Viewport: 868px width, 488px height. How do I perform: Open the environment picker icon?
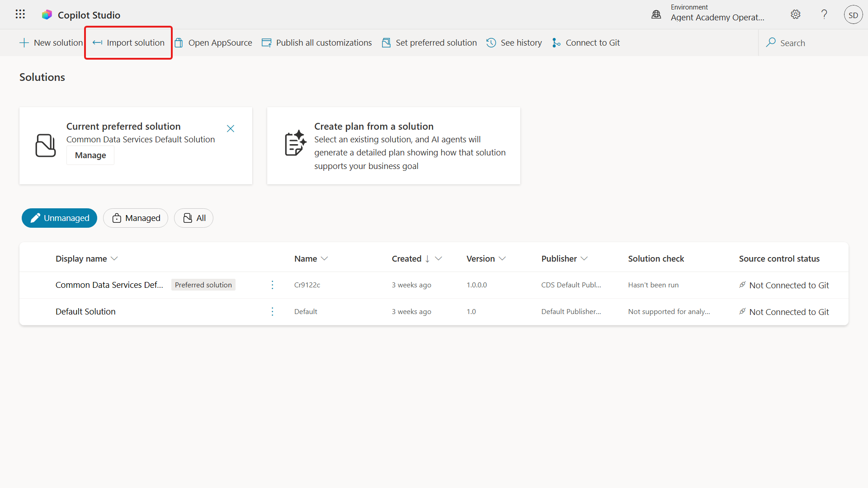656,14
